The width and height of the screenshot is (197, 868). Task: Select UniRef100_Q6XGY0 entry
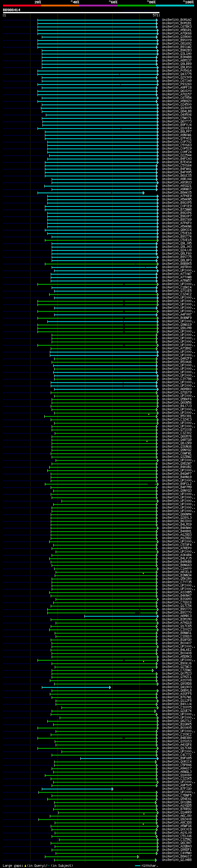click(x=177, y=91)
